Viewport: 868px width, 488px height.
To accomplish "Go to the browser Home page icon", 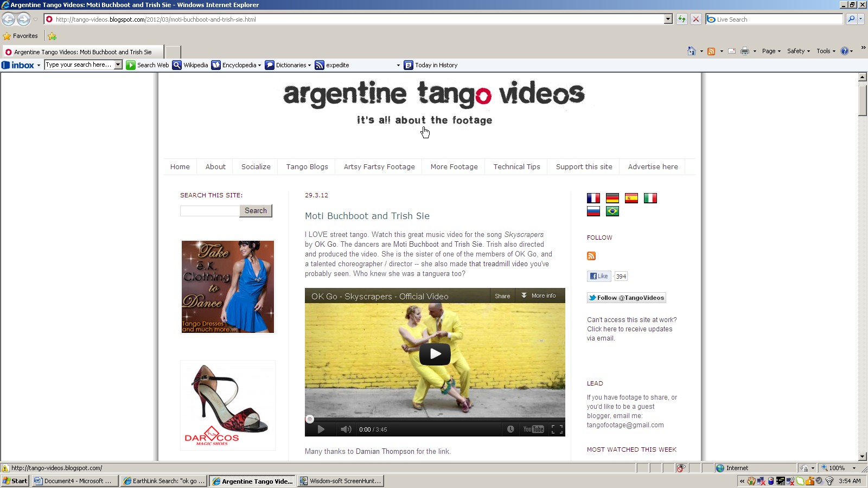I will click(692, 51).
